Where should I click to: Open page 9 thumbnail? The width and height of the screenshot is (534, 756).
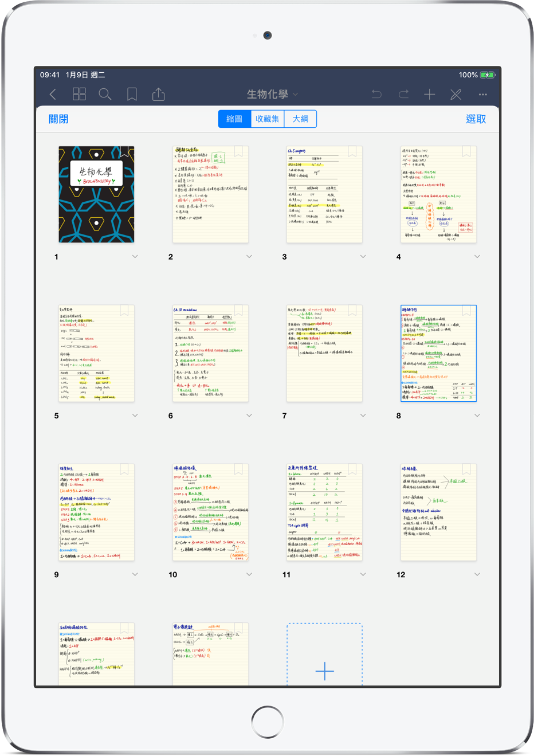(x=96, y=512)
